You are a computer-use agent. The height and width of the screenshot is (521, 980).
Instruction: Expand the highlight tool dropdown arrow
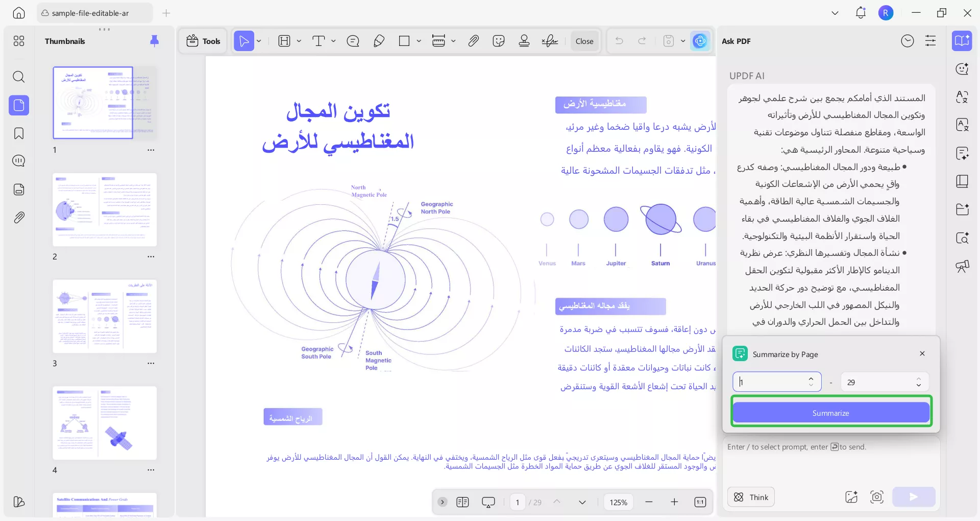coord(299,41)
